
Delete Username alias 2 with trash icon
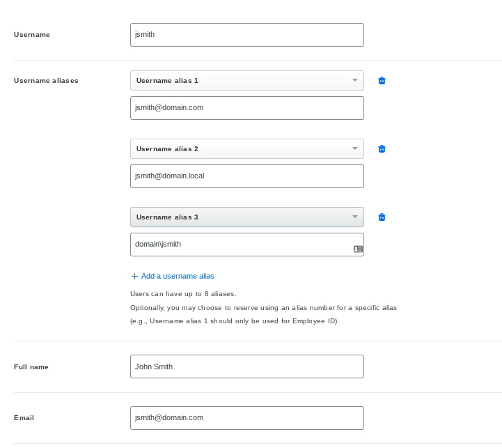coord(382,149)
